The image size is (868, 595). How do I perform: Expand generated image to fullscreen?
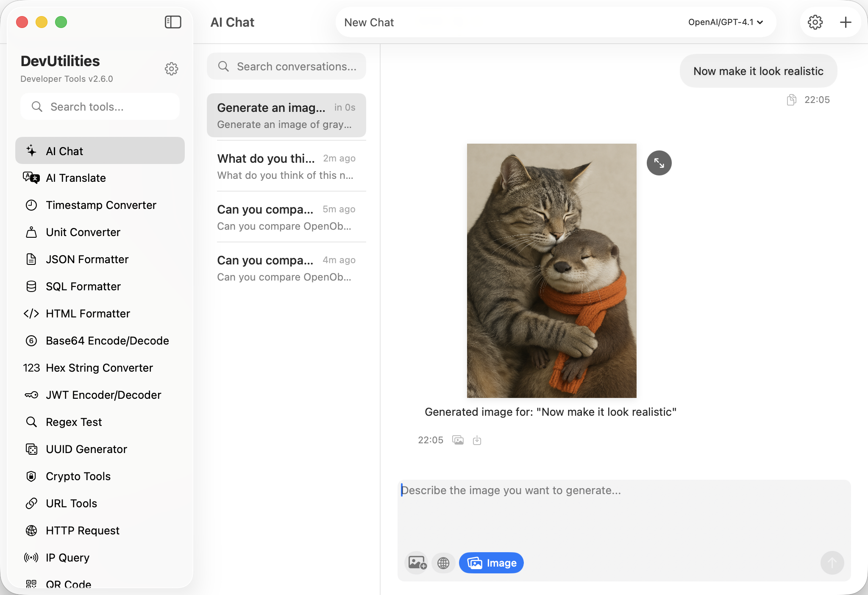pyautogui.click(x=659, y=163)
